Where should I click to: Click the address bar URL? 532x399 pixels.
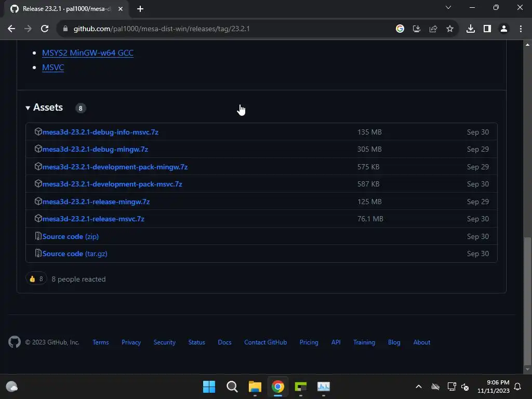pos(162,29)
